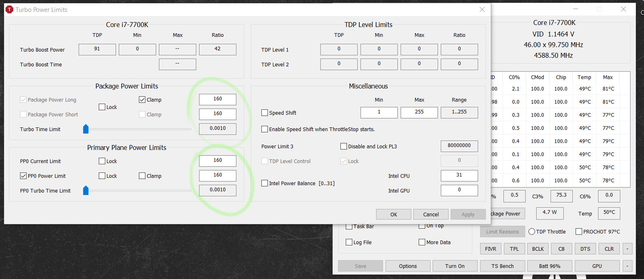Click the minus button beside GPU
This screenshot has height=279, width=644.
point(627,266)
